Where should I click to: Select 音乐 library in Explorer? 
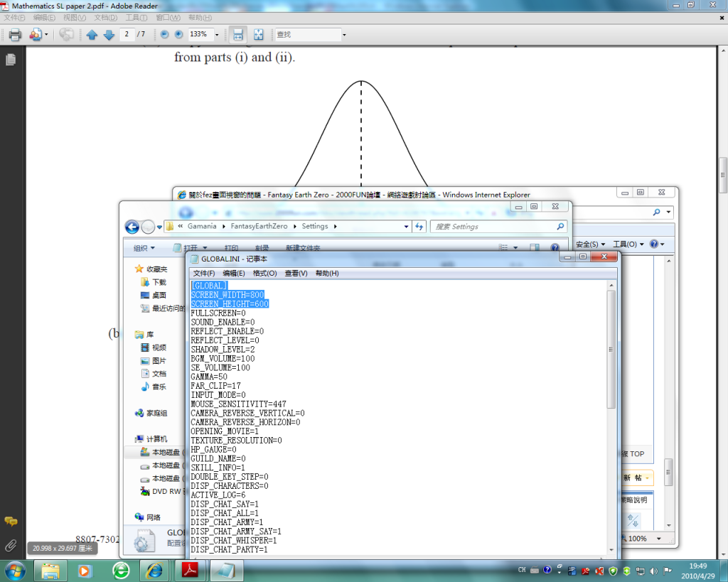coord(159,387)
